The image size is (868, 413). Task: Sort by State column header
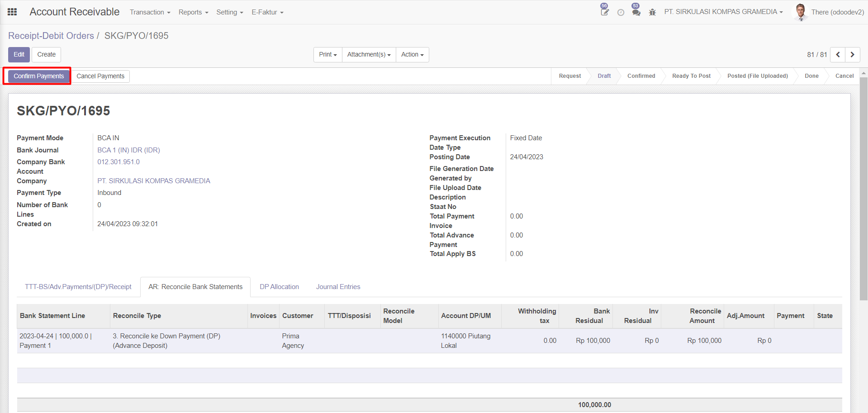[828, 316]
